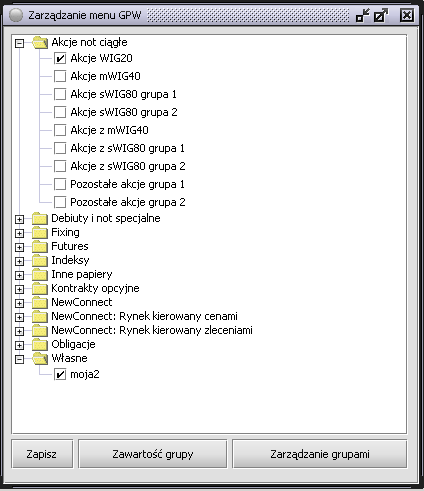Click the dock-window icon in title bar
424x491 pixels.
pos(363,15)
